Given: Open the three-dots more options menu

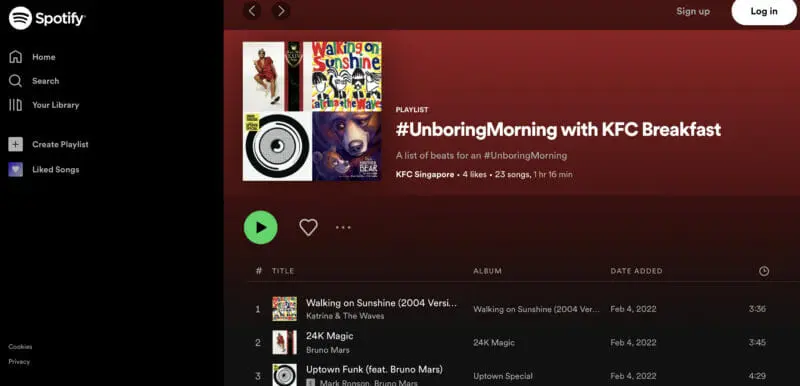Looking at the screenshot, I should click(x=343, y=227).
